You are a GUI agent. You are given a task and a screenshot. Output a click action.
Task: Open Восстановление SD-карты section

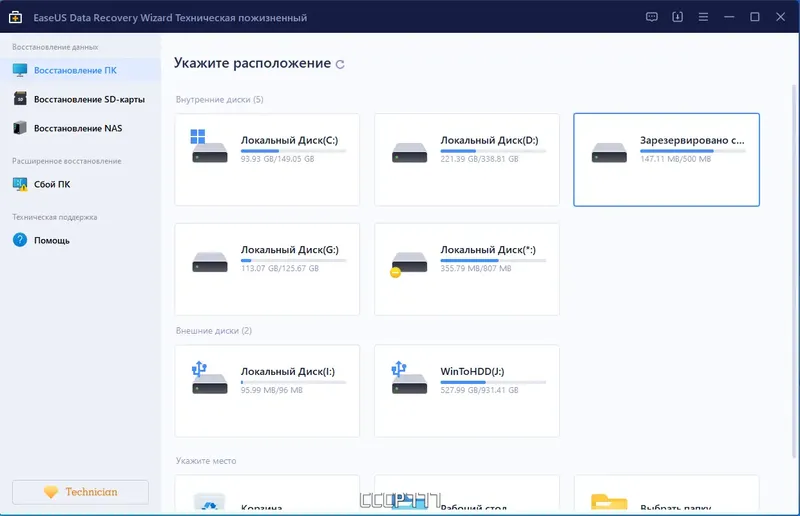81,99
